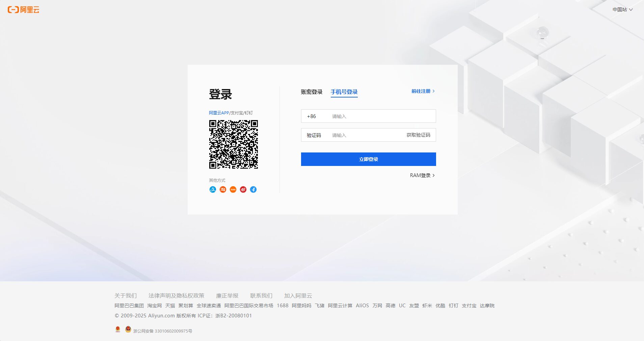Click the public security badge icon

(117, 329)
